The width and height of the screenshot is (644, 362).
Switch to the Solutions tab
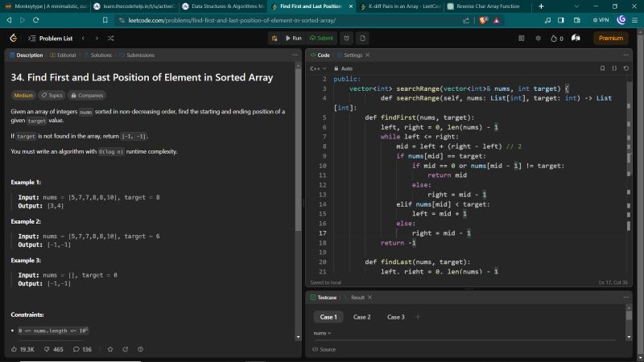[x=97, y=55]
